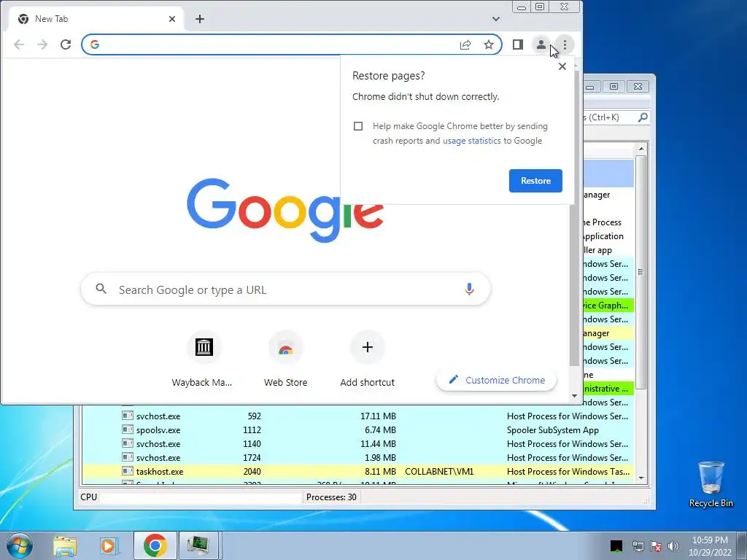Click Customize Chrome button
The image size is (747, 560).
click(496, 380)
